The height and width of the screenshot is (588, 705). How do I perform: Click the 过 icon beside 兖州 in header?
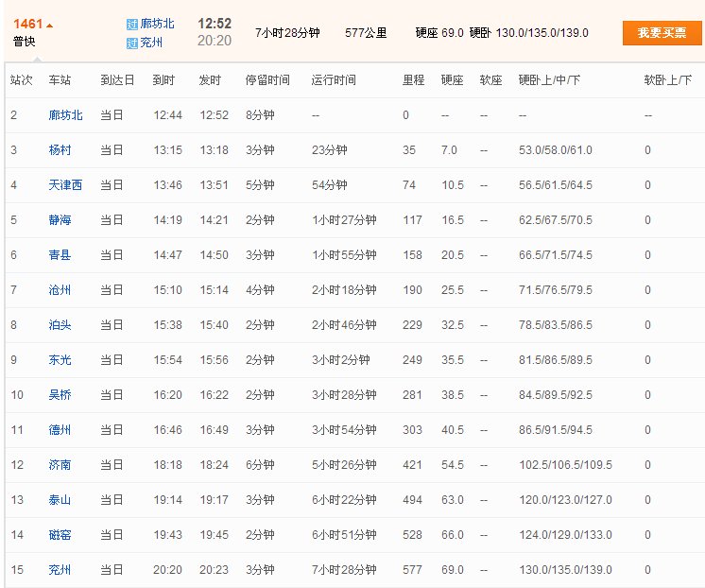[132, 43]
